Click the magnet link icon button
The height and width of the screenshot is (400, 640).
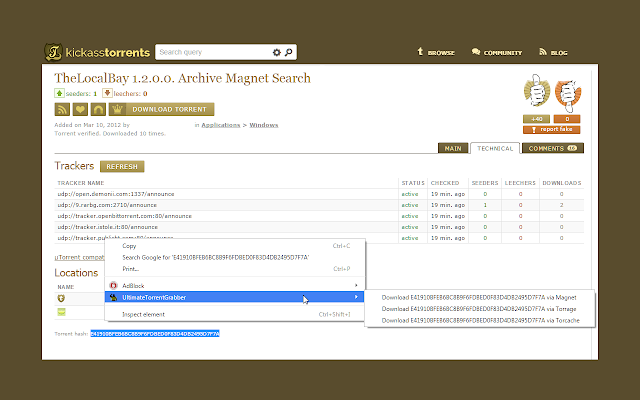coord(98,109)
